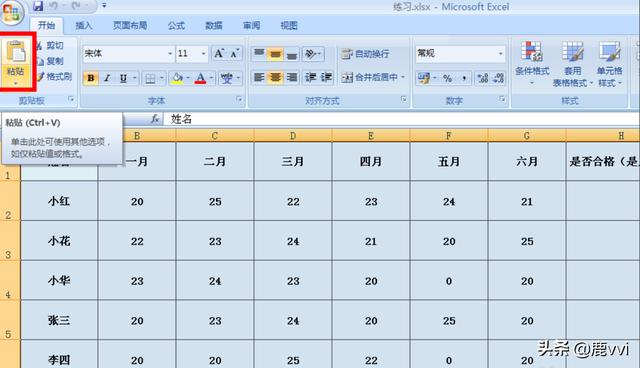Apply percent style to cell
The image size is (640, 368).
click(x=447, y=78)
